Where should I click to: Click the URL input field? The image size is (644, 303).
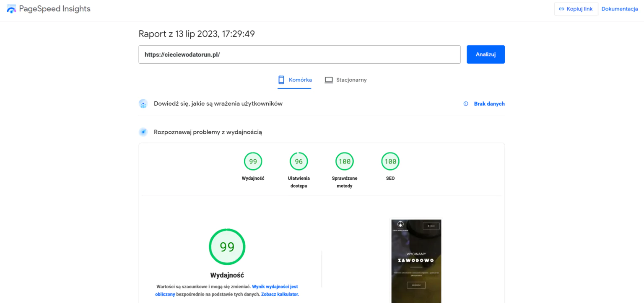coord(299,54)
